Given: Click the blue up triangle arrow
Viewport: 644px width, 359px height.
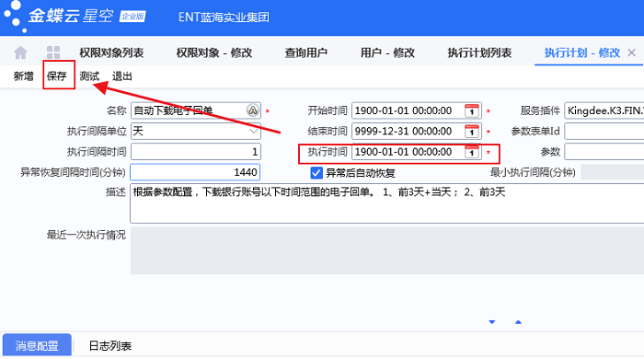Looking at the screenshot, I should pos(518,322).
